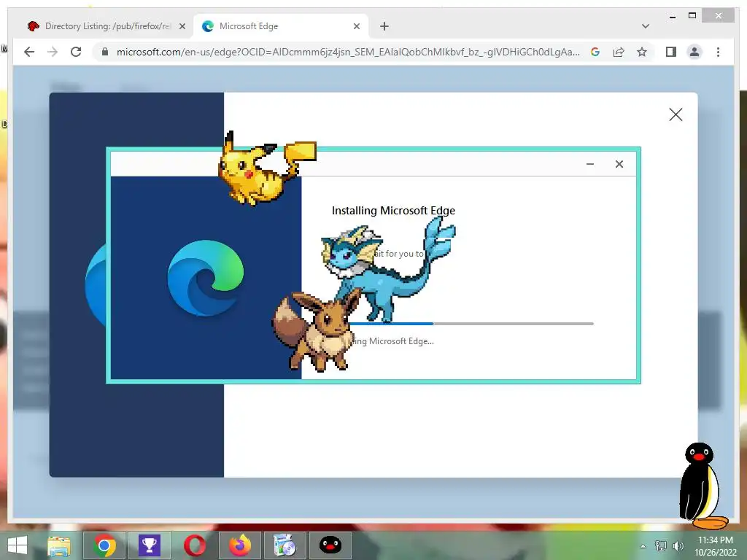Click the browser forward arrow
This screenshot has width=747, height=560.
tap(53, 52)
